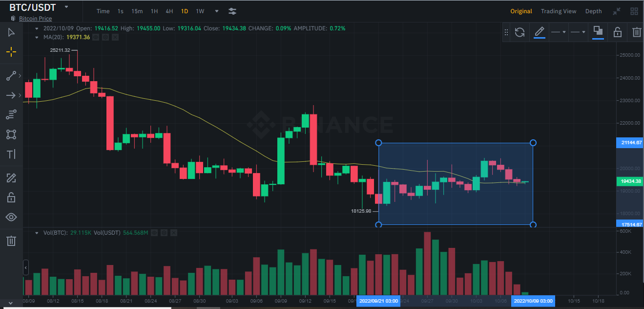This screenshot has height=309, width=644.
Task: Open more time intervals dropdown arrow
Action: (217, 11)
